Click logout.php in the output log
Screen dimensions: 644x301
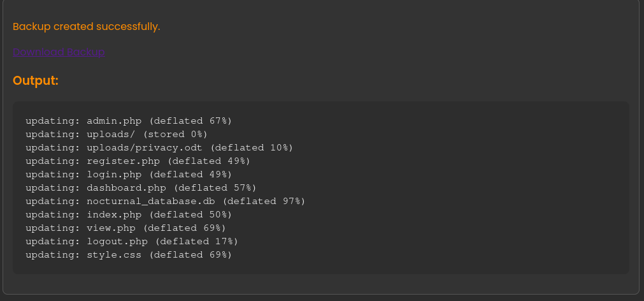click(x=118, y=241)
